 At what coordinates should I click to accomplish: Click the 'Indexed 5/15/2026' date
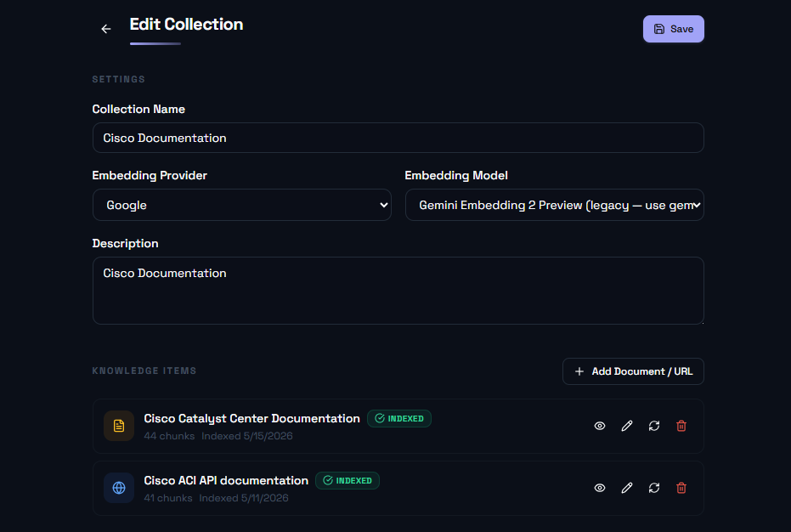click(246, 436)
